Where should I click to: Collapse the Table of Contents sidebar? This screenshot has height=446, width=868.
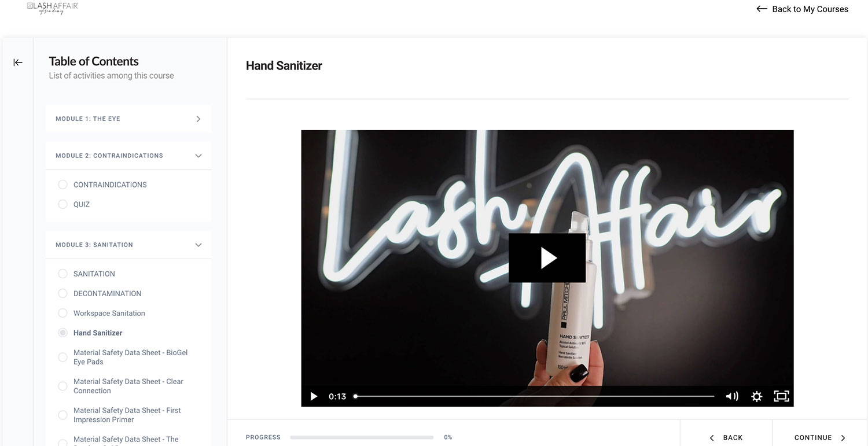tap(18, 62)
